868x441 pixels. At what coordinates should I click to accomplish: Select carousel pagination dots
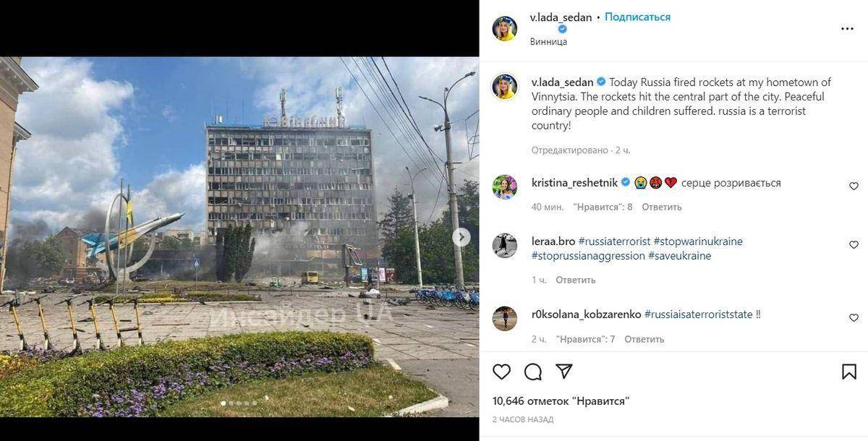click(239, 403)
